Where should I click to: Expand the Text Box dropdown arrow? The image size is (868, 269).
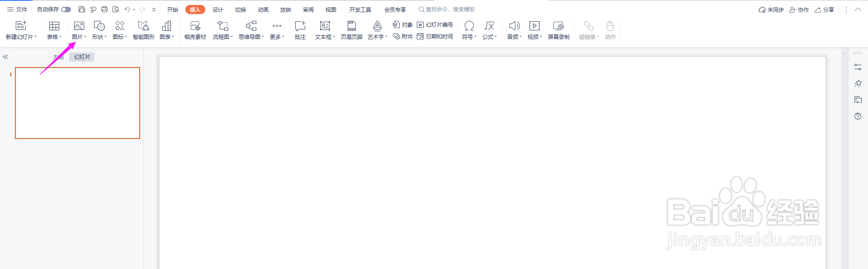click(x=334, y=37)
